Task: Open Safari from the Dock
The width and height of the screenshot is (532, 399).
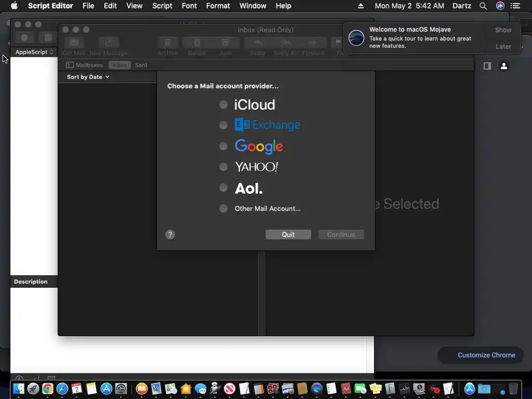Action: (x=62, y=389)
